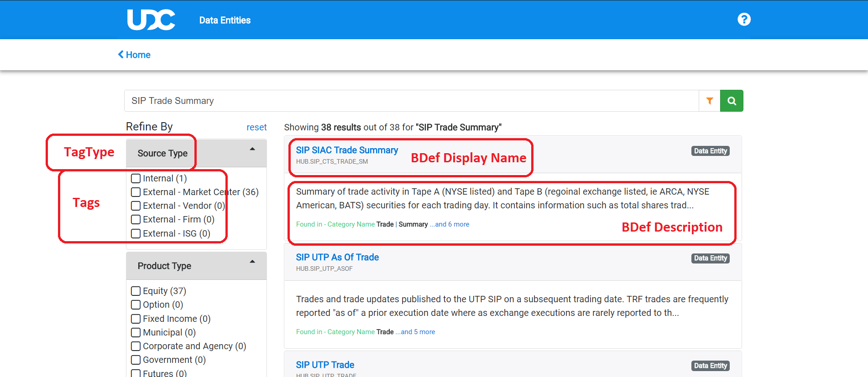Collapse the Source Type filter section
The width and height of the screenshot is (868, 377).
point(252,150)
